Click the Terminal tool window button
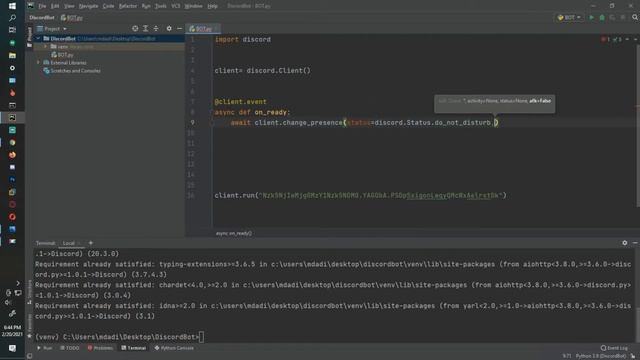The width and height of the screenshot is (640, 360). [133, 348]
